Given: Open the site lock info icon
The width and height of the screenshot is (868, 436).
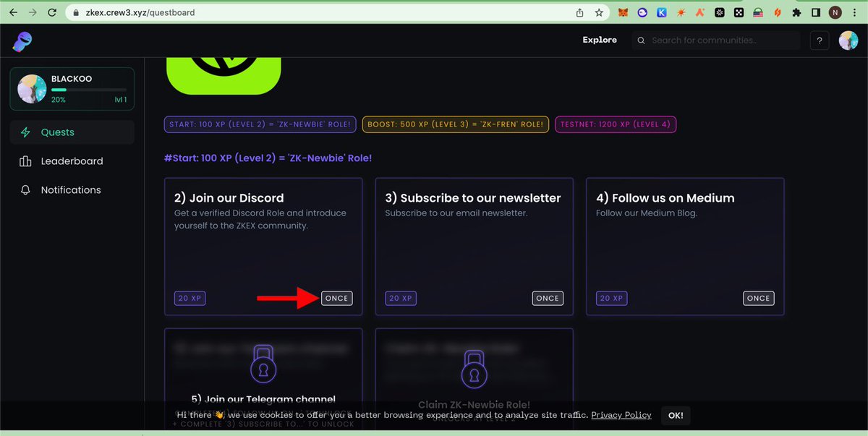Looking at the screenshot, I should pyautogui.click(x=77, y=12).
